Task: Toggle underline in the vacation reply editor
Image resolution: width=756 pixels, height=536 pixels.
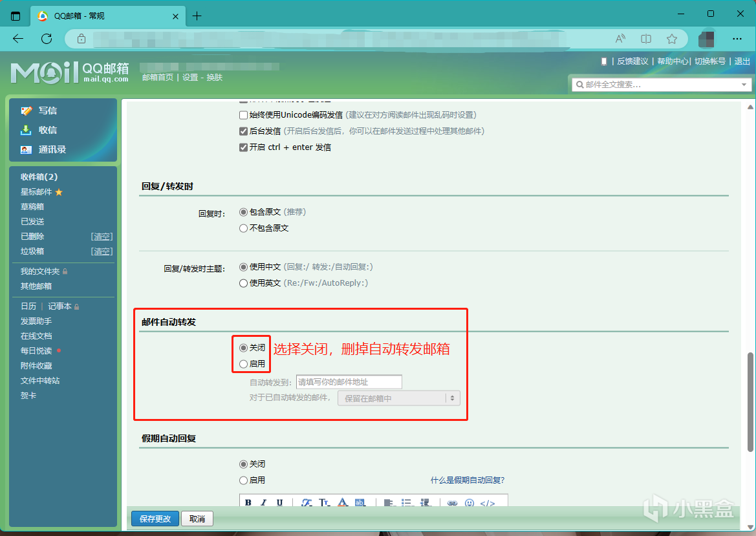Action: tap(279, 502)
